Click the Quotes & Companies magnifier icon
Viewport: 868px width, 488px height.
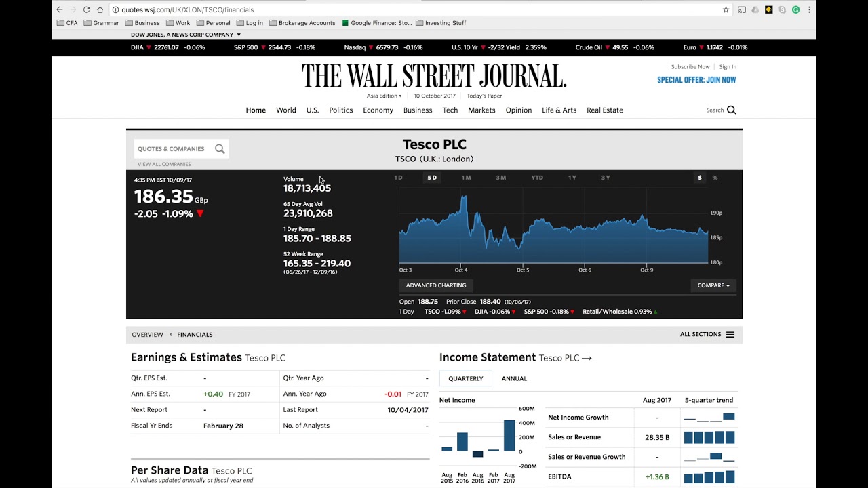220,149
